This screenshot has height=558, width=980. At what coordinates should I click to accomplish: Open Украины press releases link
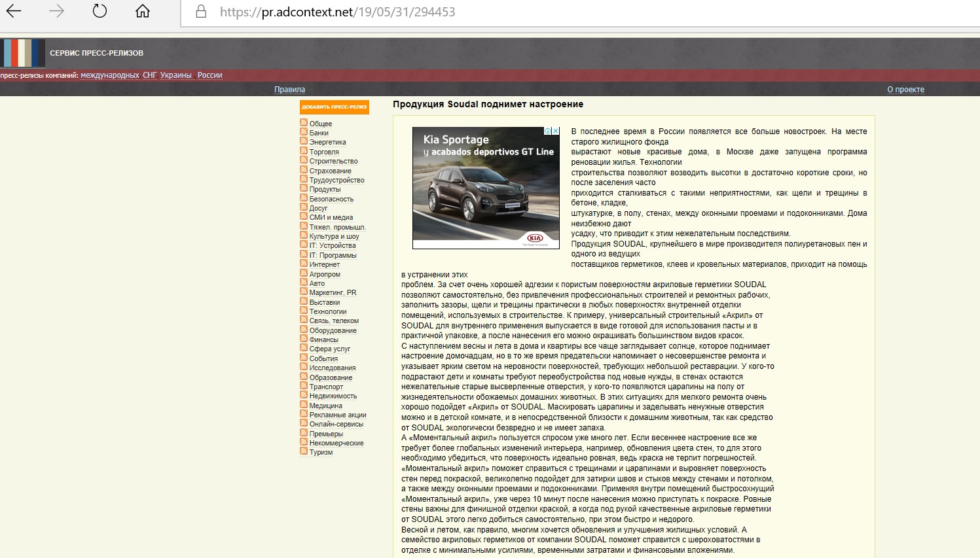pos(176,75)
